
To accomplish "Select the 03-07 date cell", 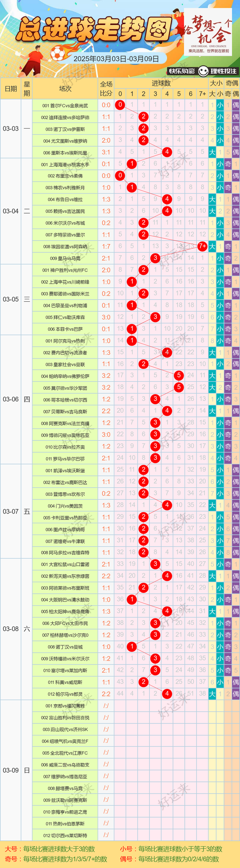I will (x=11, y=512).
